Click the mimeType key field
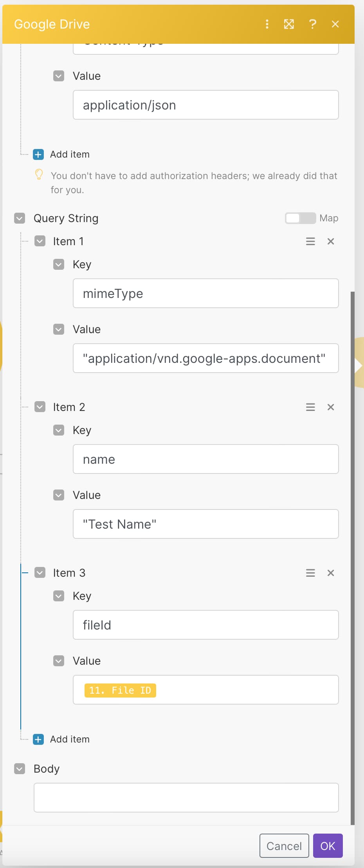364x868 pixels. (206, 293)
